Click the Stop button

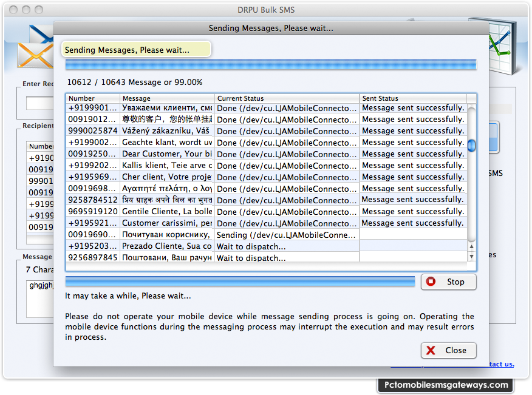tap(449, 282)
